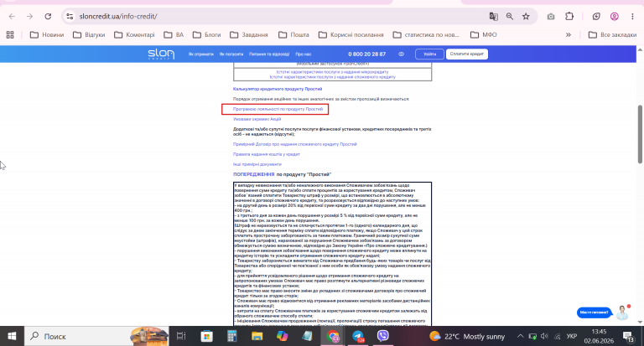
Task: Click the scrollbar up arrow
Action: (x=640, y=49)
